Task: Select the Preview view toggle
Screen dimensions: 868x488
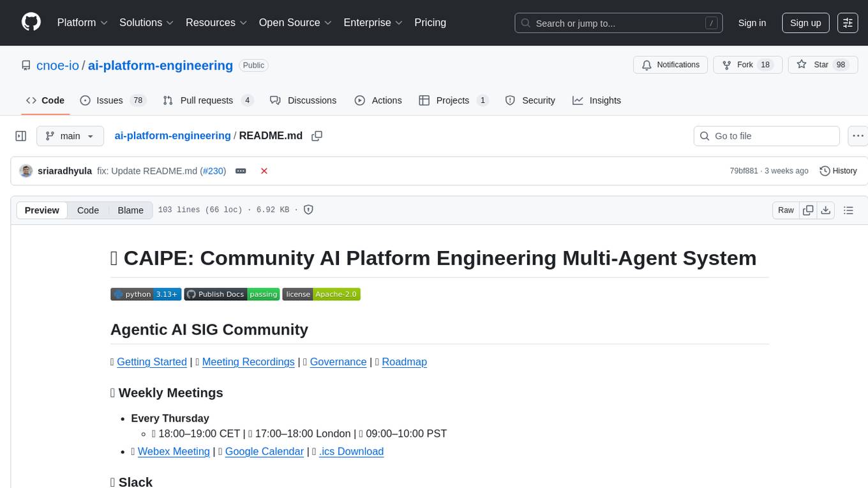Action: 42,210
